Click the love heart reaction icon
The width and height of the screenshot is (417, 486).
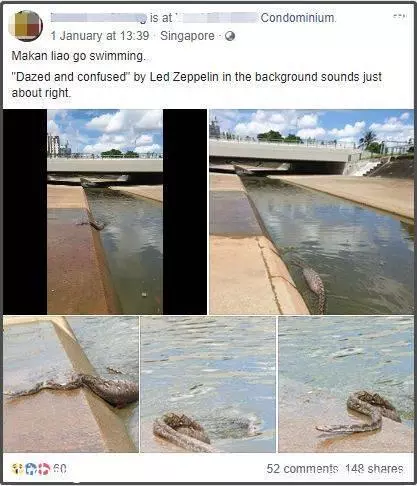[x=44, y=469]
